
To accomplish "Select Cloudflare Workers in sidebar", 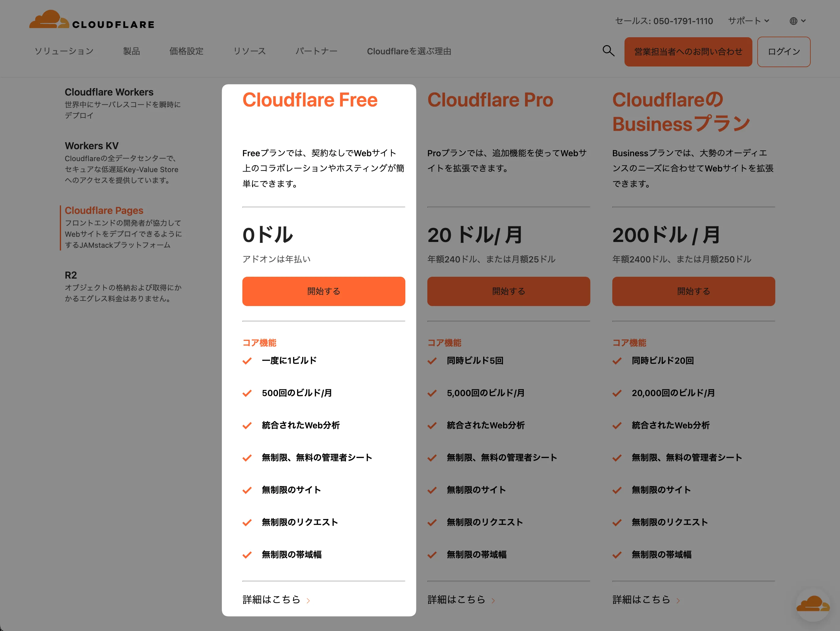I will (109, 92).
